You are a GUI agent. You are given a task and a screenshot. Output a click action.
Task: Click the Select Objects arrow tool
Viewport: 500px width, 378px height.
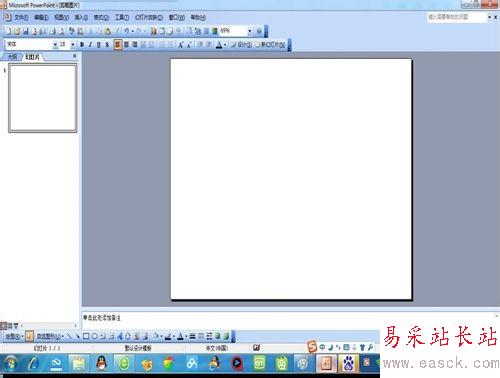(30, 336)
